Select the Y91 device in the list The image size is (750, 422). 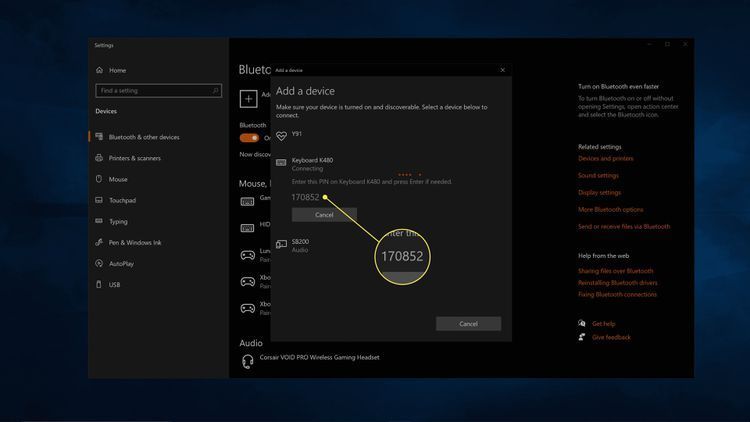tap(297, 136)
